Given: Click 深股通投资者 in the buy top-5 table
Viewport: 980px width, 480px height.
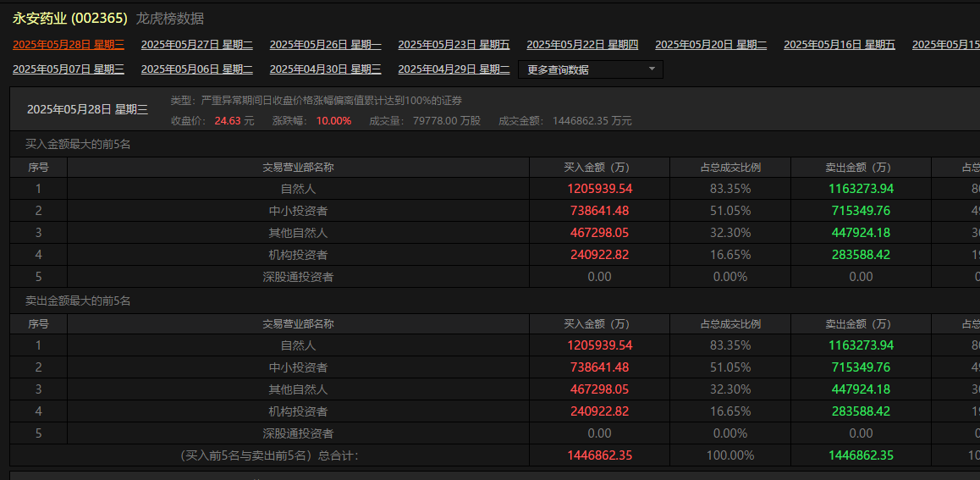Looking at the screenshot, I should 298,276.
